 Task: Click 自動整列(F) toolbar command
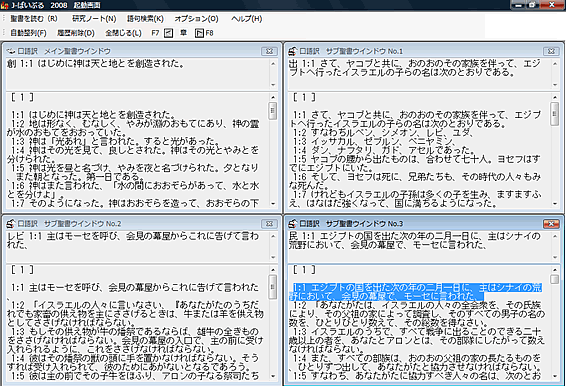[28, 33]
